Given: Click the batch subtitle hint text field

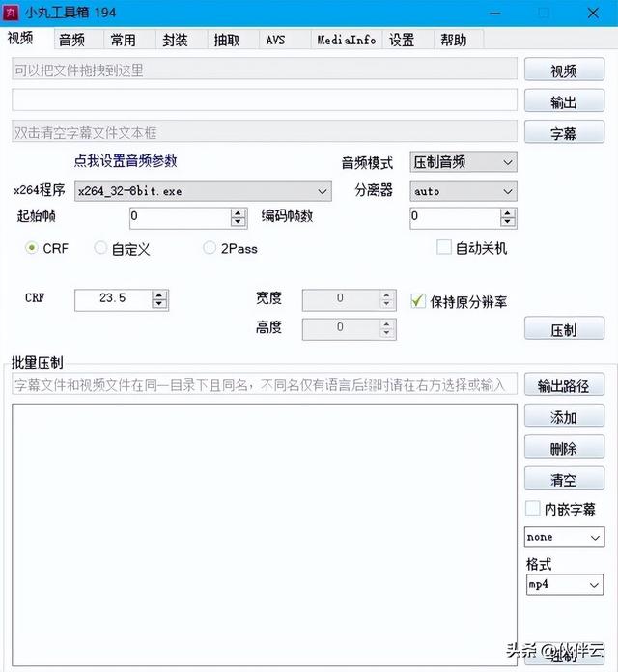Looking at the screenshot, I should coord(265,384).
